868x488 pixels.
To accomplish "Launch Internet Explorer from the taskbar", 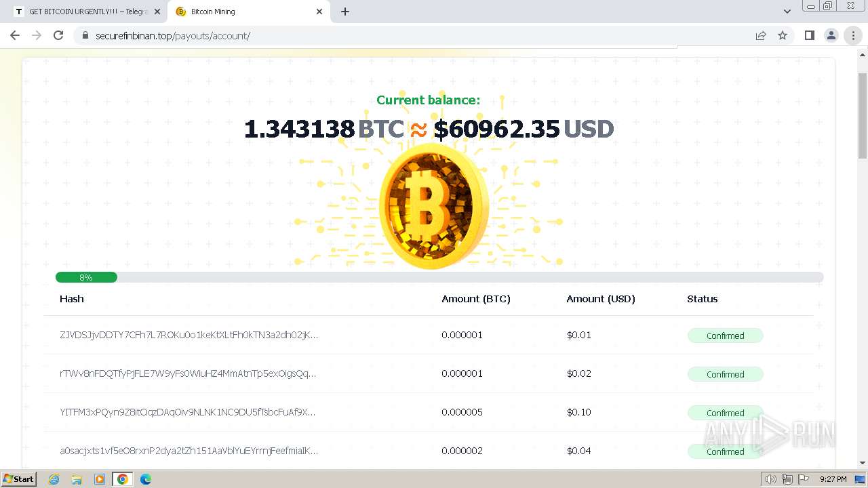I will [54, 479].
